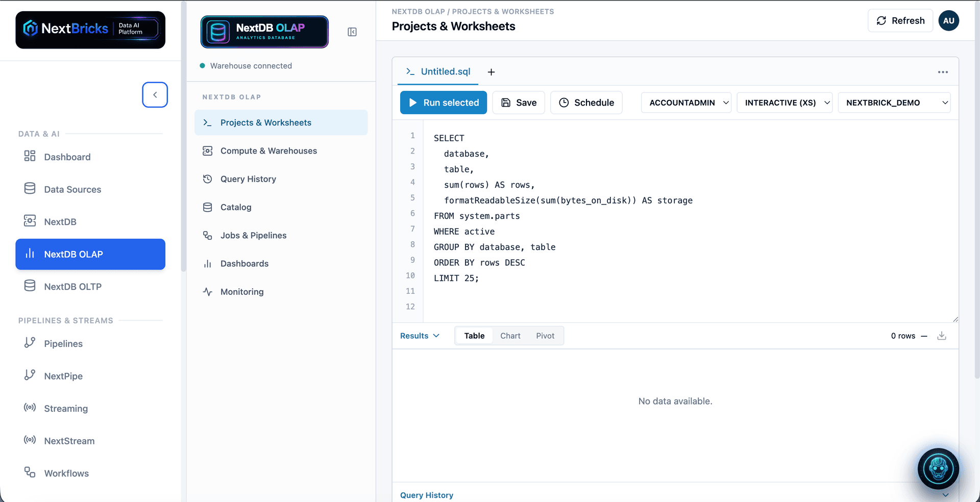The width and height of the screenshot is (980, 502).
Task: Open worksheet more options ellipsis
Action: point(943,72)
